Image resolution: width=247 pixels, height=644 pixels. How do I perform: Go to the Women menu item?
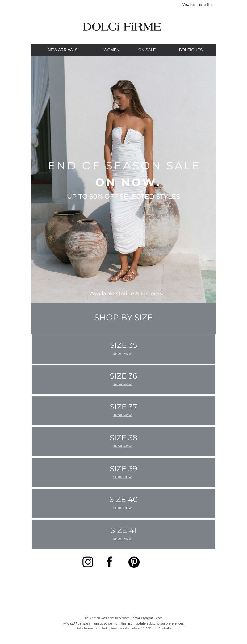pos(111,50)
